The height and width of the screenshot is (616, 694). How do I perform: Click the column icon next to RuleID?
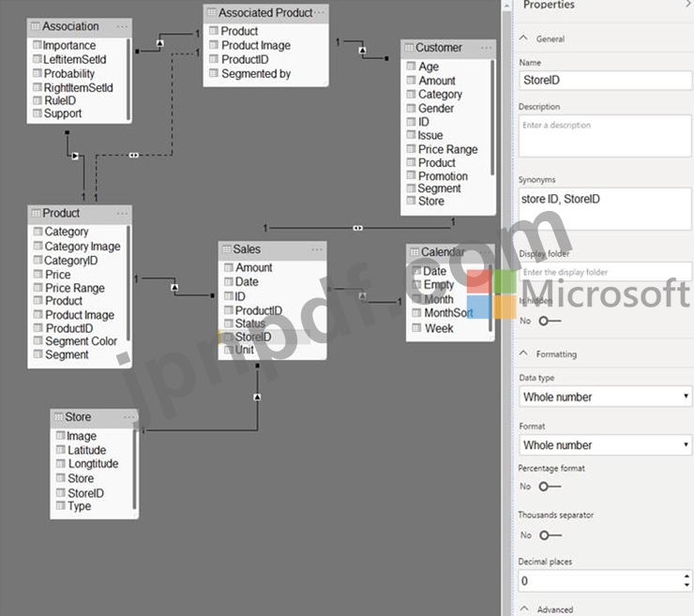coord(38,100)
